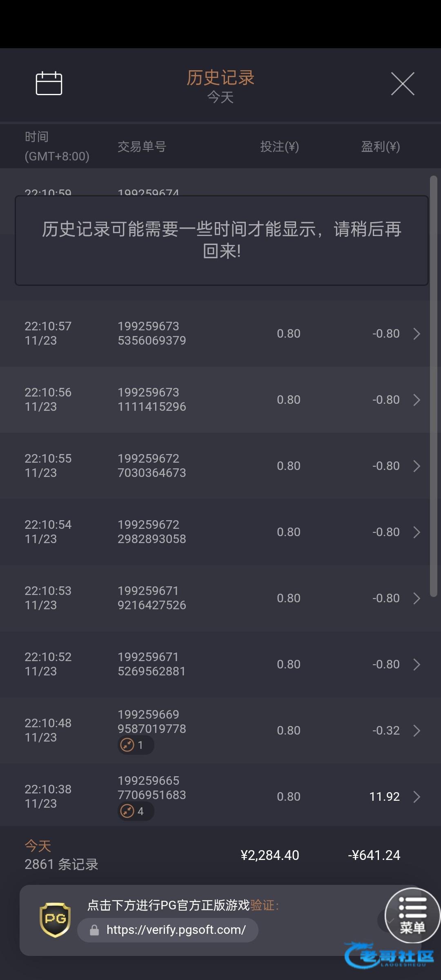Open the calendar date picker icon

49,83
